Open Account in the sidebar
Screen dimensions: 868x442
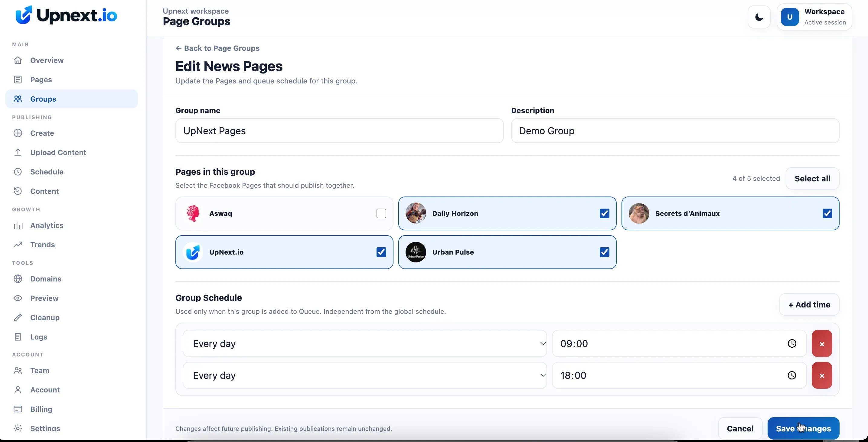point(71,390)
